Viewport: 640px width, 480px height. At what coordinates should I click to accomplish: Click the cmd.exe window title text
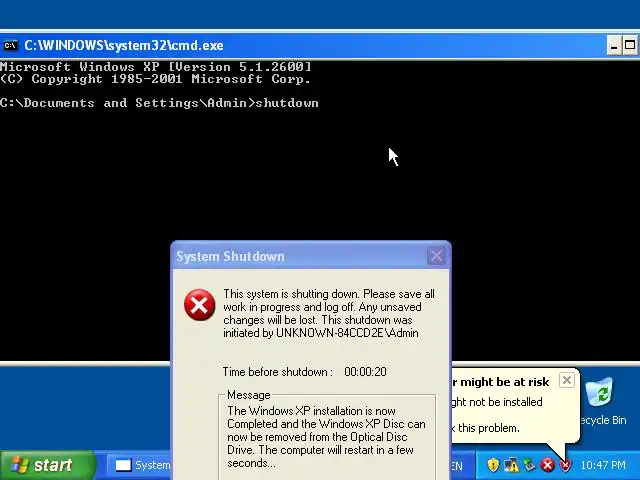tap(124, 45)
